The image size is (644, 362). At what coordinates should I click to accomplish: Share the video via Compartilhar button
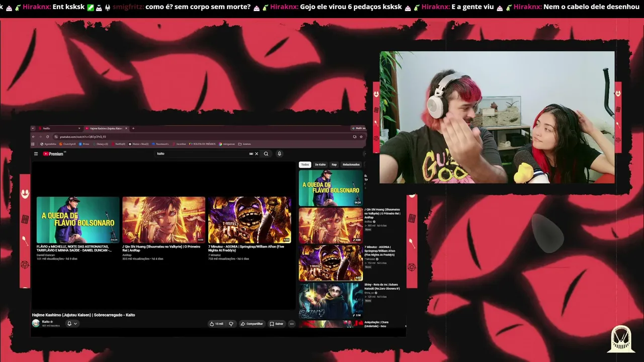tap(252, 324)
